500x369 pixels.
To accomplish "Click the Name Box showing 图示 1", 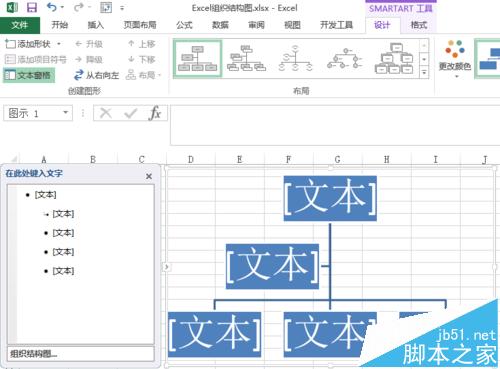I will [33, 113].
